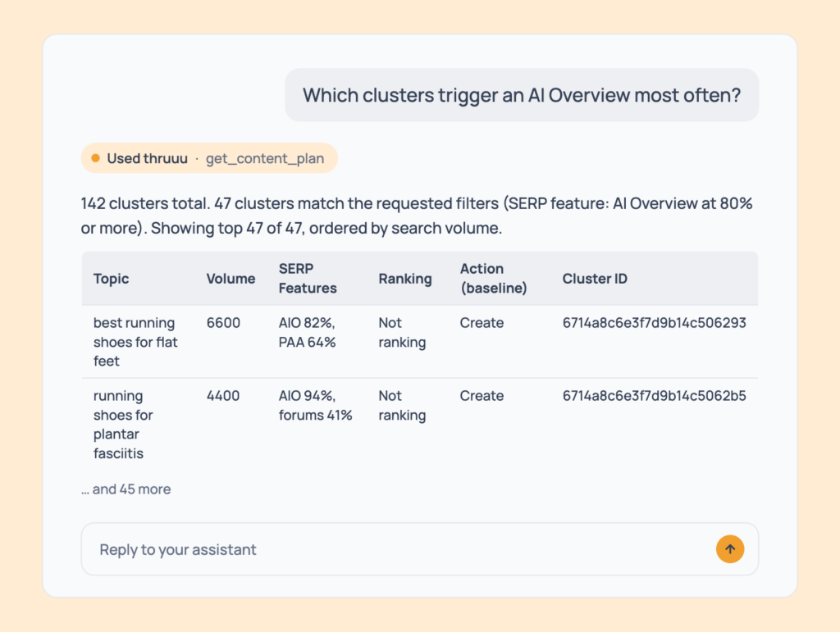This screenshot has width=840, height=632.
Task: Click Not ranking in the plantar fasciitis row
Action: coord(402,405)
